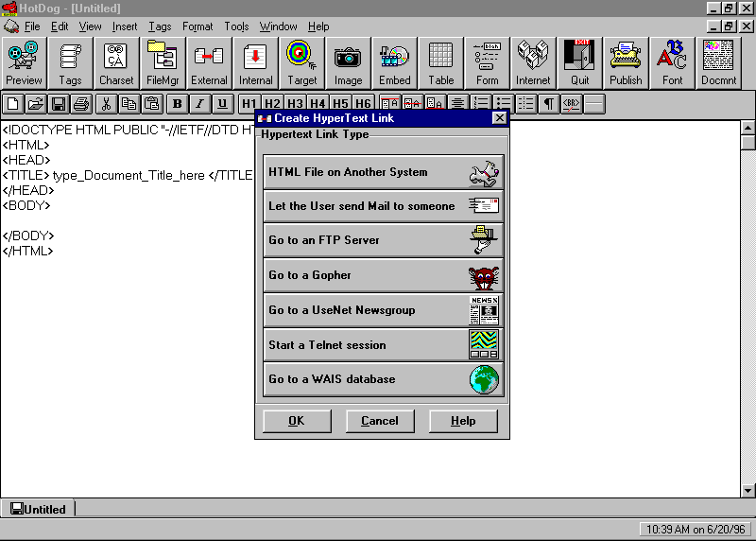Apply H1 heading

point(249,103)
